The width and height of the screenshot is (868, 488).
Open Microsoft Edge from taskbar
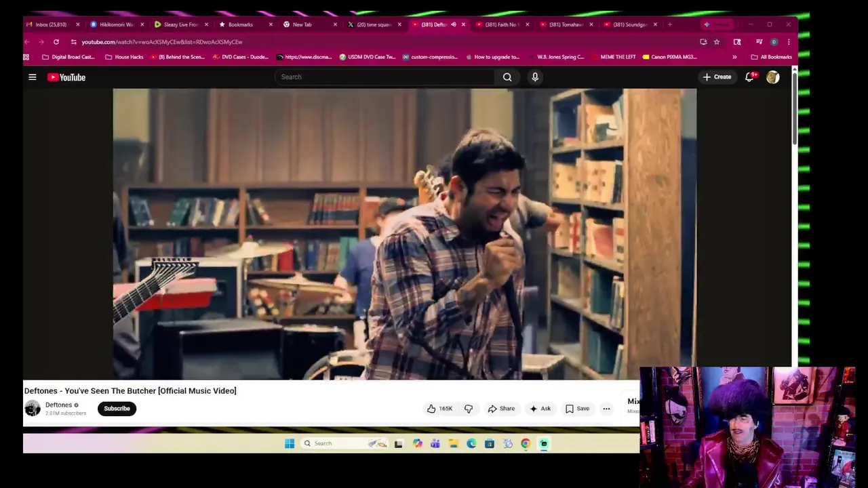[x=471, y=444]
